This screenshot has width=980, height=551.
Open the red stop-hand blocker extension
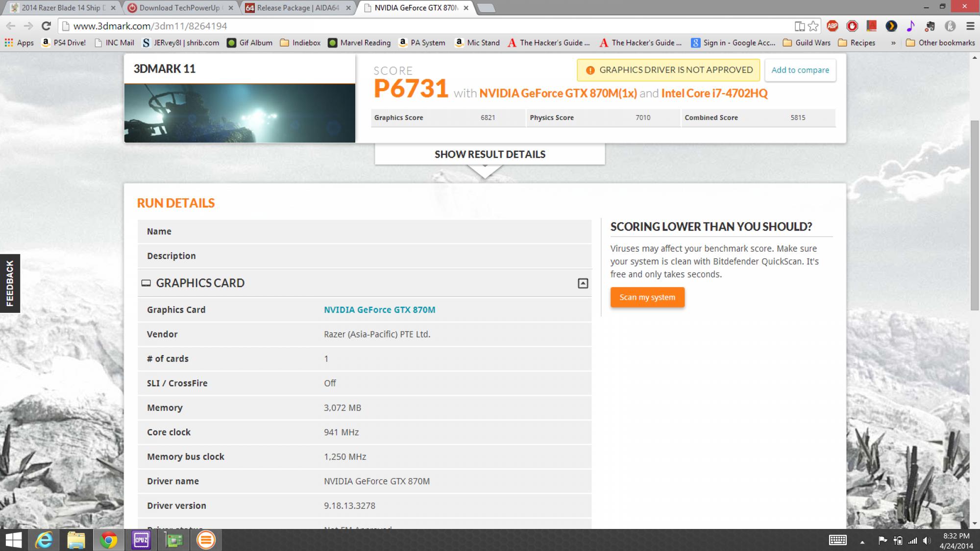pyautogui.click(x=852, y=26)
